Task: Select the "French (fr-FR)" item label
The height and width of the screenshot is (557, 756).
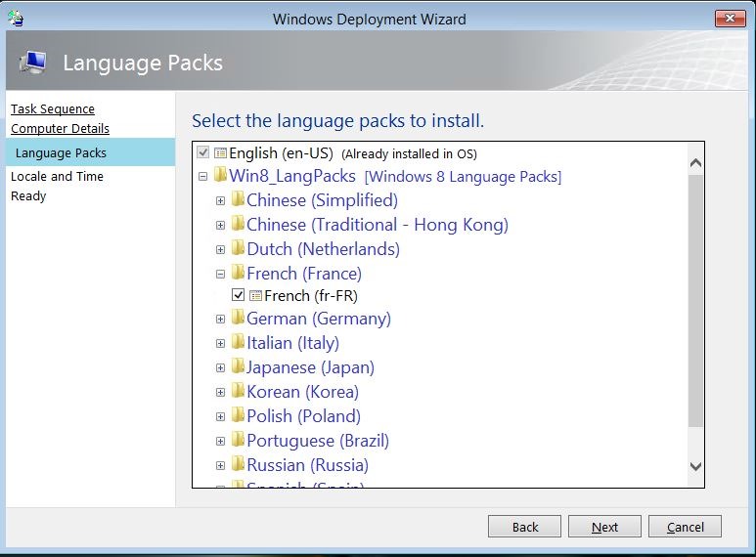Action: point(311,296)
